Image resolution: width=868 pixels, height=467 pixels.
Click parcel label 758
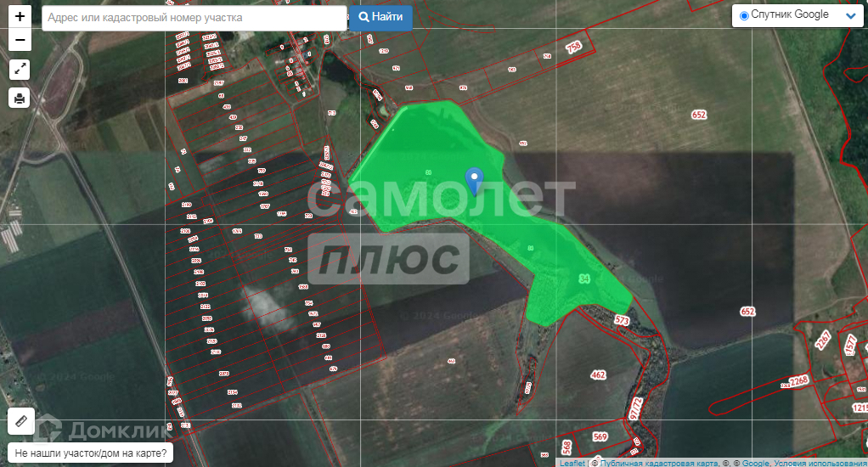[x=573, y=47]
